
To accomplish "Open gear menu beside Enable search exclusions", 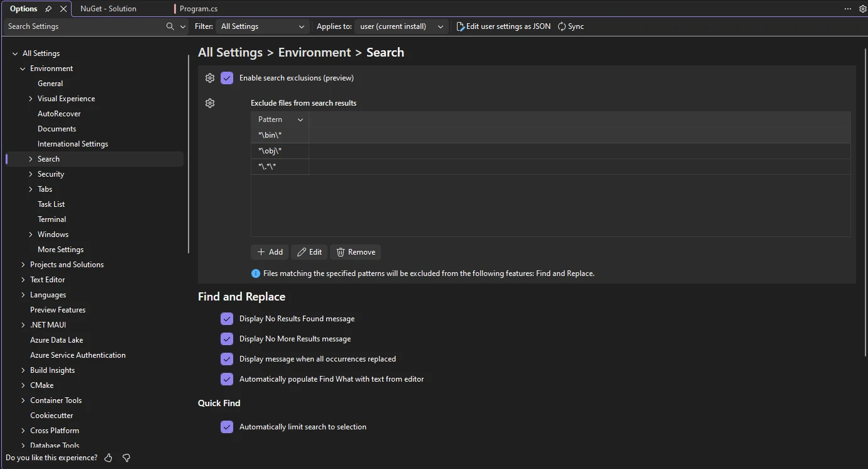I will click(x=210, y=78).
